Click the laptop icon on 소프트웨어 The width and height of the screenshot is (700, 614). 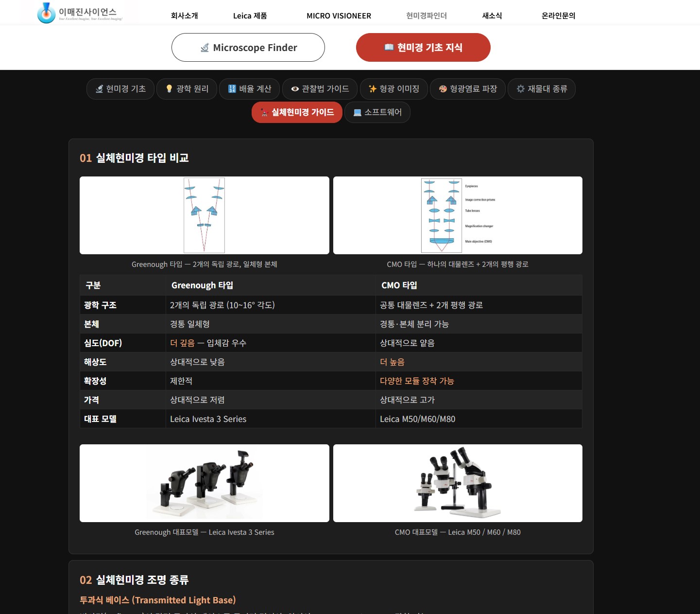point(358,113)
